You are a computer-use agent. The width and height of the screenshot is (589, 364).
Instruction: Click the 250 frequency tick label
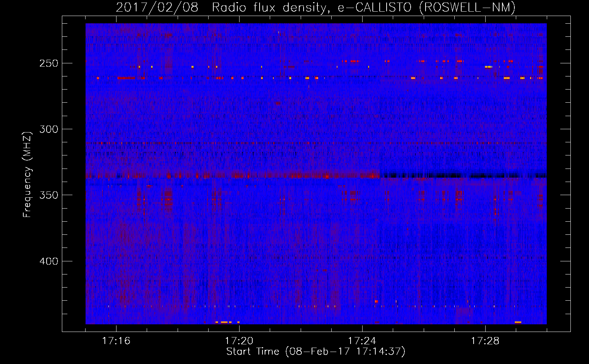tap(49, 63)
